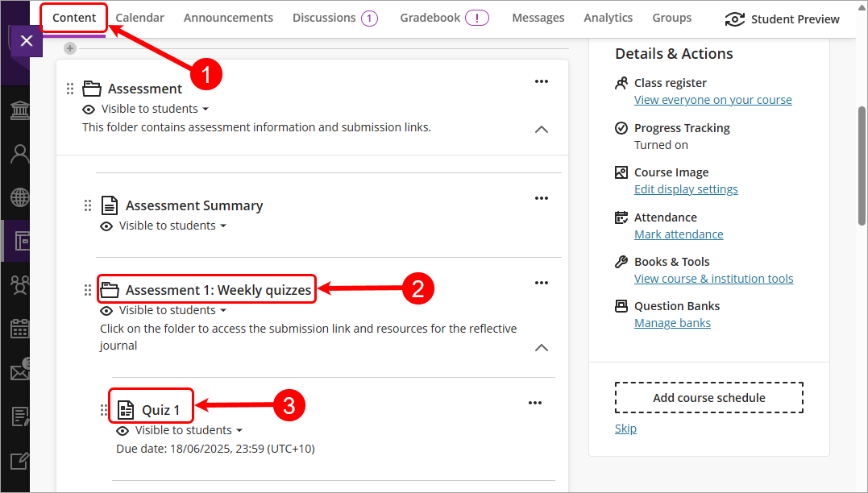Image resolution: width=868 pixels, height=493 pixels.
Task: Grab drag handle of Assessment folder
Action: (70, 89)
